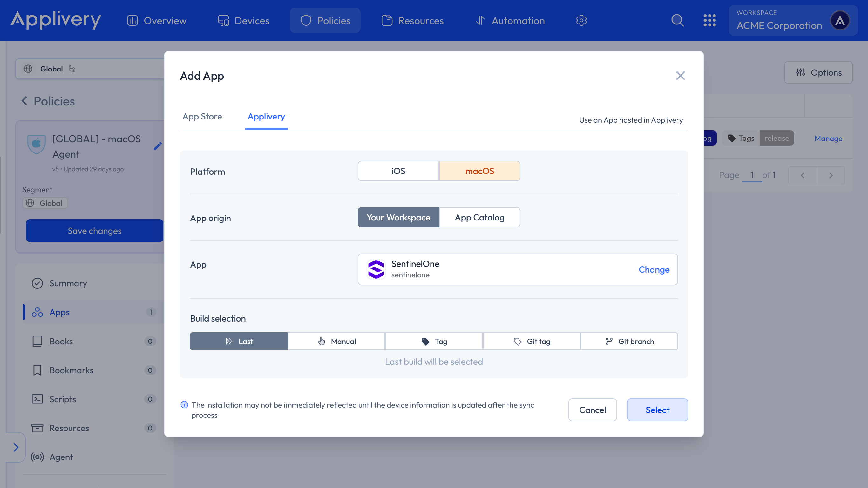Choose Manual build selection option

[336, 342]
